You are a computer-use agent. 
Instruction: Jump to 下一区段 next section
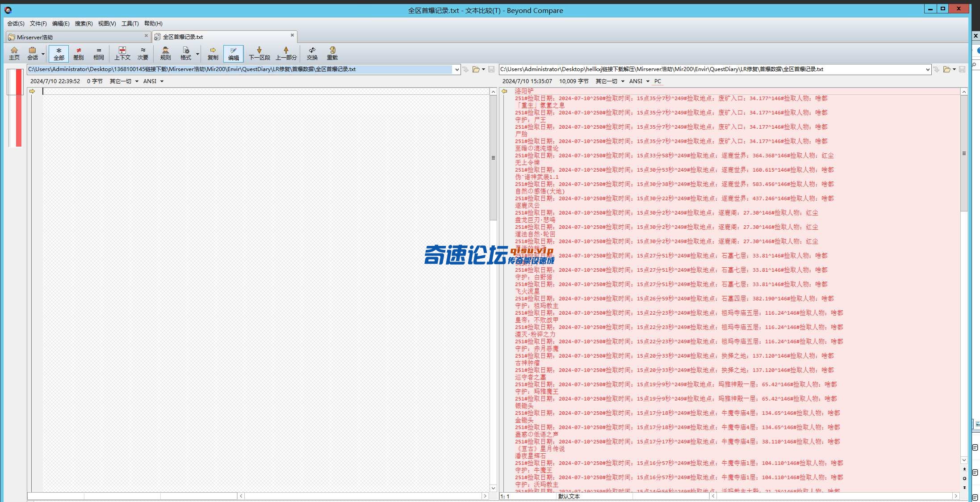(x=260, y=53)
